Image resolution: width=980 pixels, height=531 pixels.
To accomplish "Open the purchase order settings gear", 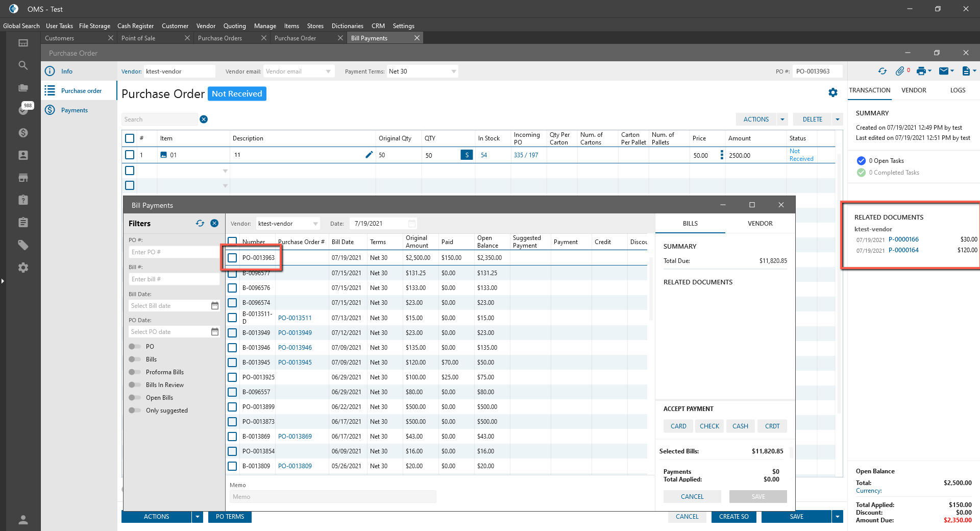I will click(x=833, y=92).
